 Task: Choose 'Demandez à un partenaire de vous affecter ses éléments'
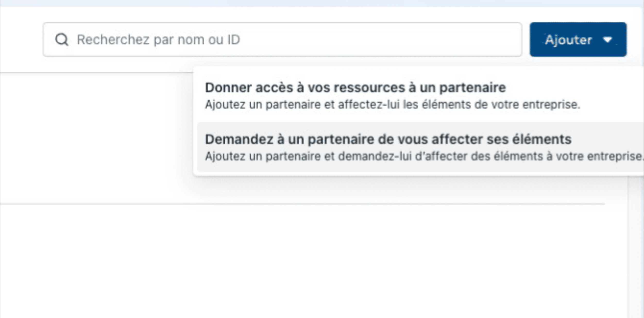click(x=388, y=139)
